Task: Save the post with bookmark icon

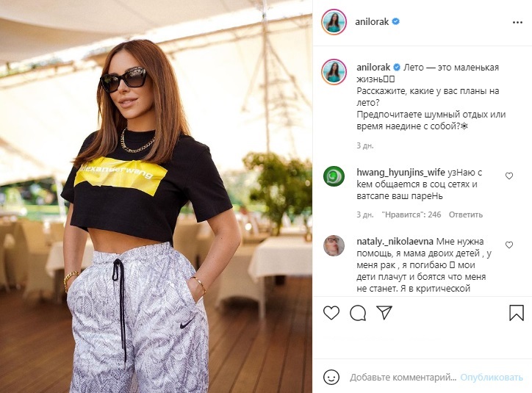Action: 517,313
